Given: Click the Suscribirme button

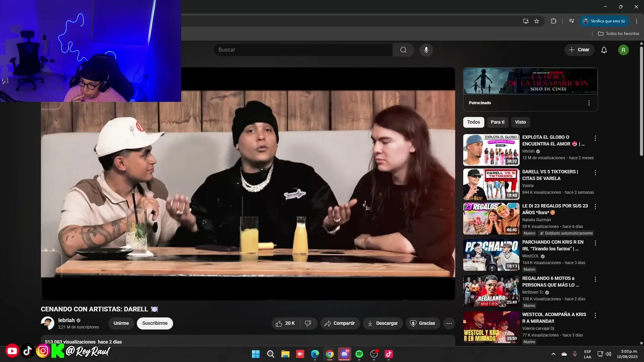Looking at the screenshot, I should (155, 323).
